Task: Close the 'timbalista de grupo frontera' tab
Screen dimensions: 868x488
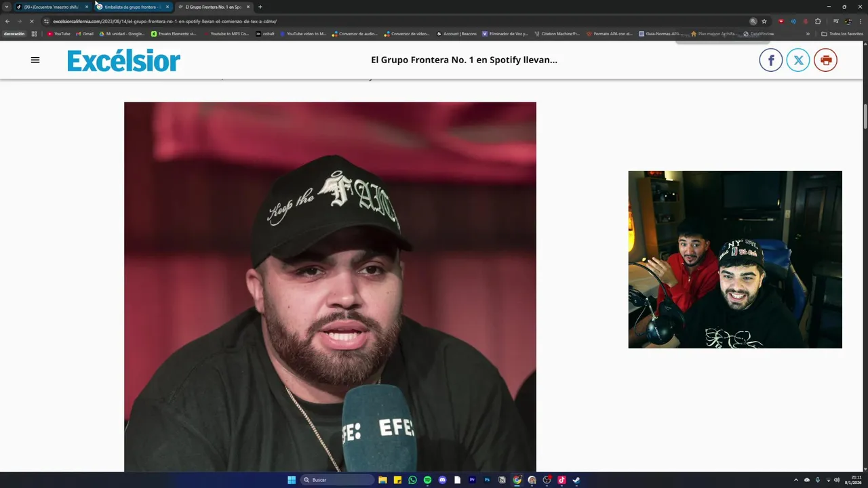Action: (167, 7)
